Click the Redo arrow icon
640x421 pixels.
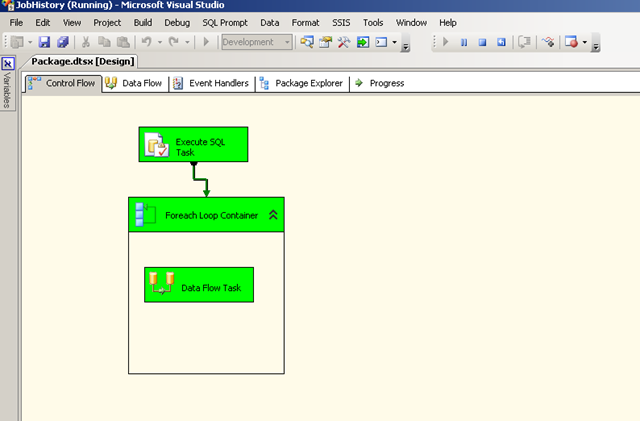point(173,42)
